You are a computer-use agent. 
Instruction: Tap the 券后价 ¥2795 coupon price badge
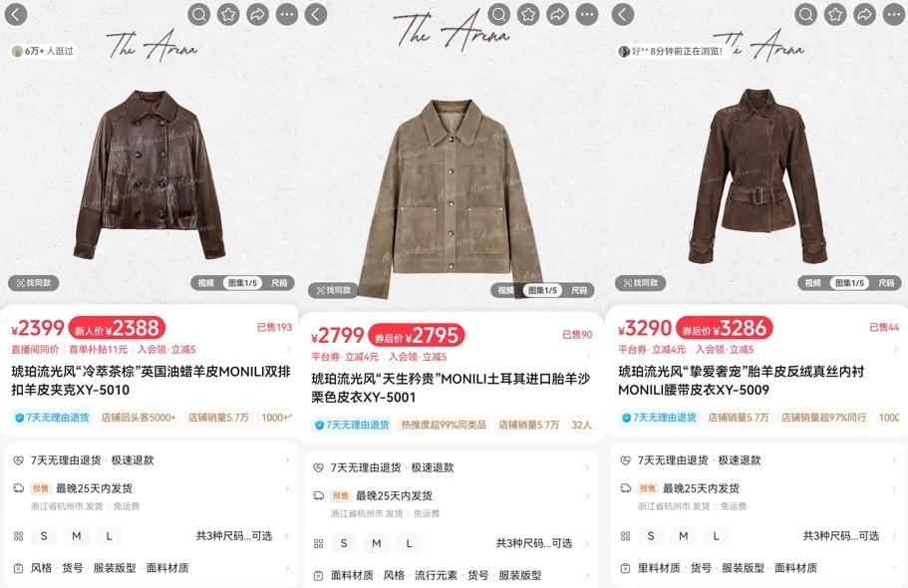tap(417, 336)
